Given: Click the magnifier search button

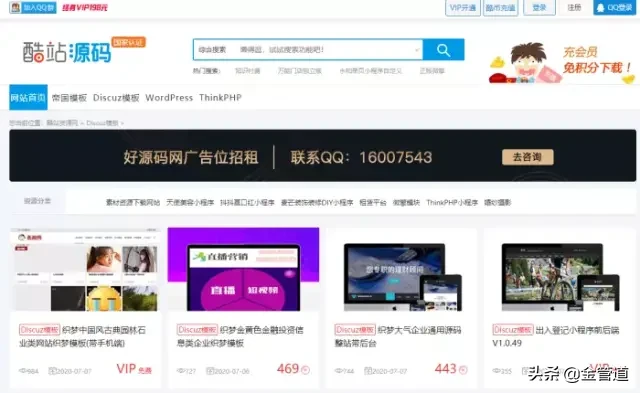Looking at the screenshot, I should coord(443,50).
